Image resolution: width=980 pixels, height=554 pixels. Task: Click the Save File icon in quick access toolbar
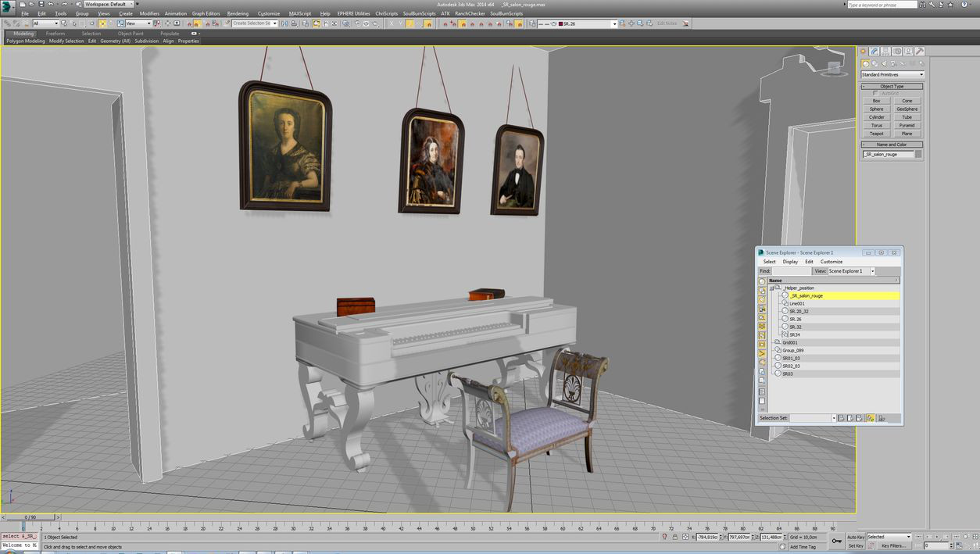coord(40,4)
